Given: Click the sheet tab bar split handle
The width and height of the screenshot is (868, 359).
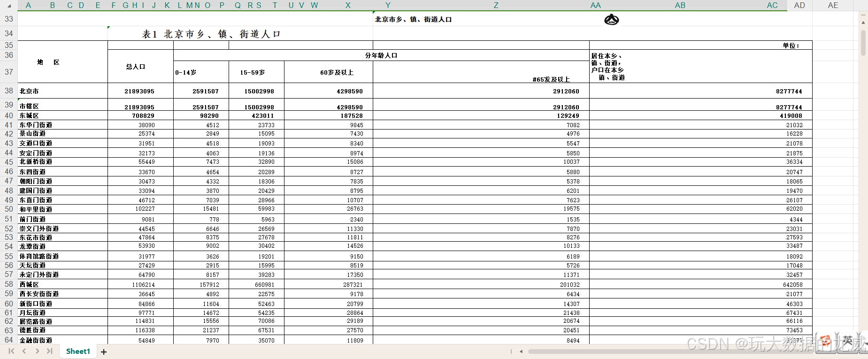Looking at the screenshot, I should tap(511, 351).
